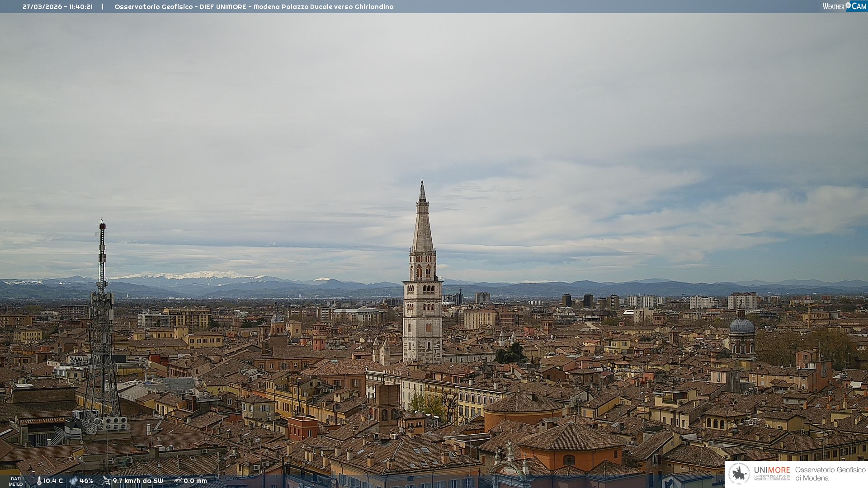Screen dimensions: 868x488
Task: Click the umbrella rainfall icon
Action: [178, 481]
